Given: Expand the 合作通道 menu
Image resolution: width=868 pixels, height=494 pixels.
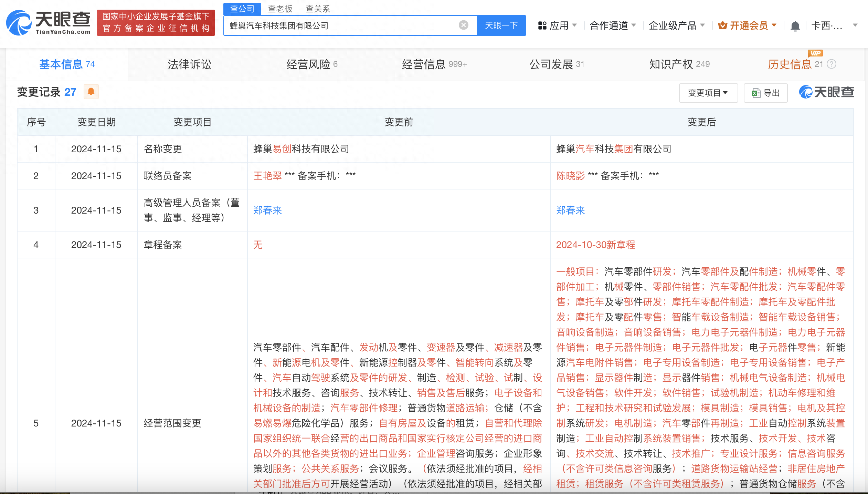Looking at the screenshot, I should pos(613,25).
